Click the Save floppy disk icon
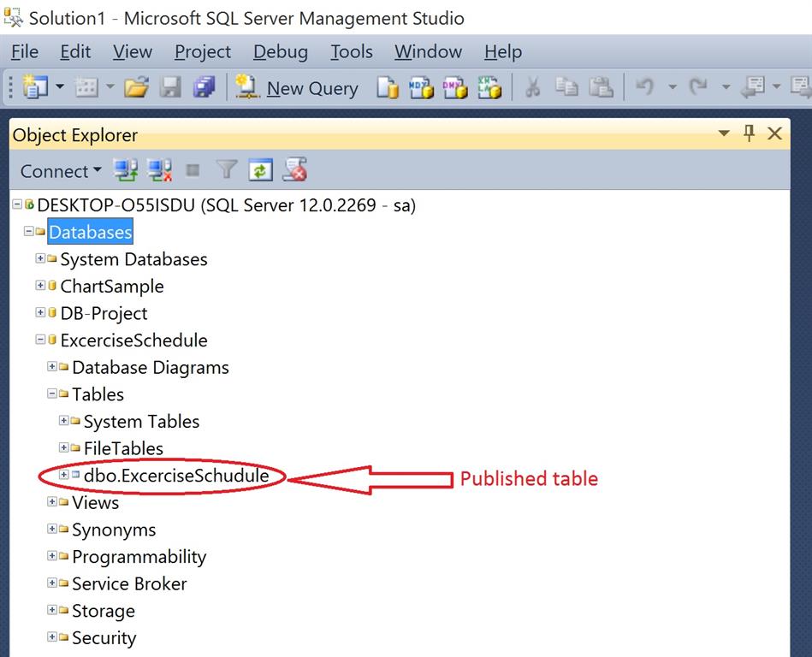The image size is (812, 657). [x=170, y=87]
